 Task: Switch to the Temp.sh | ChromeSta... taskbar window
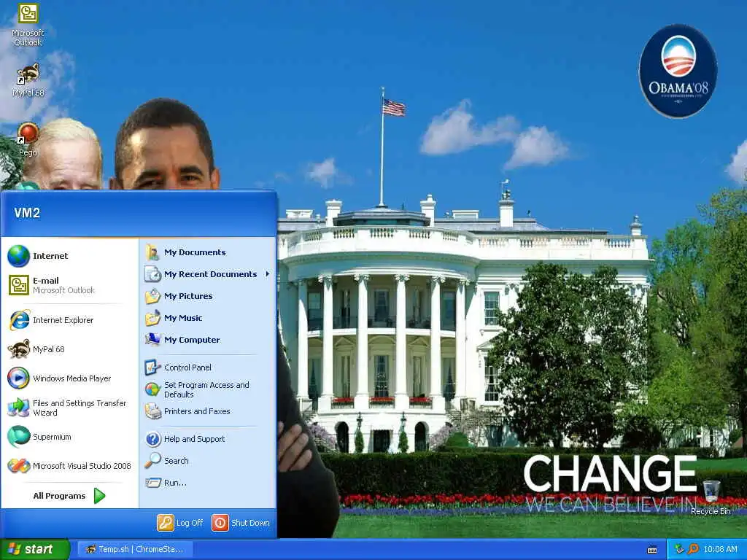pos(135,549)
